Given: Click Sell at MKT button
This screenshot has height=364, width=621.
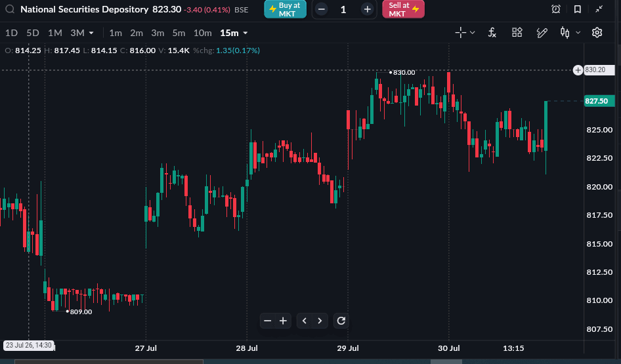Looking at the screenshot, I should (403, 9).
